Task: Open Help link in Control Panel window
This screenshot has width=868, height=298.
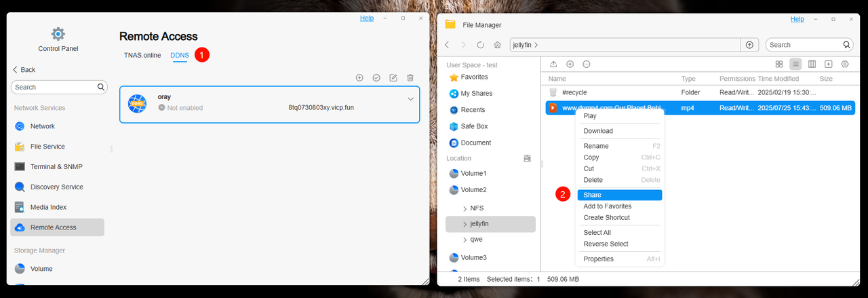Action: coord(366,18)
